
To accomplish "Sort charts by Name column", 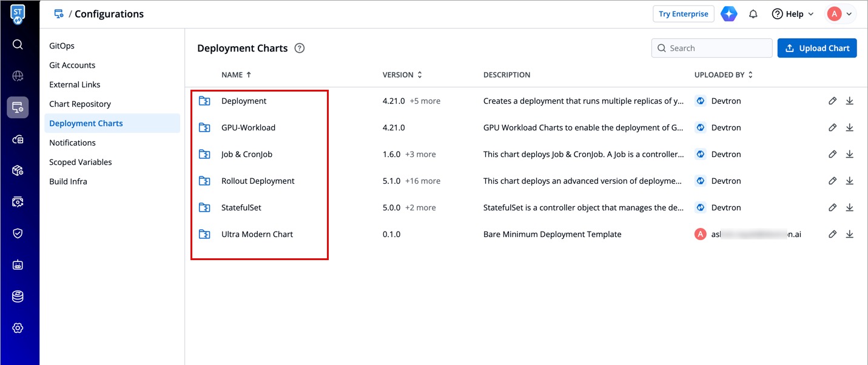I will [236, 75].
